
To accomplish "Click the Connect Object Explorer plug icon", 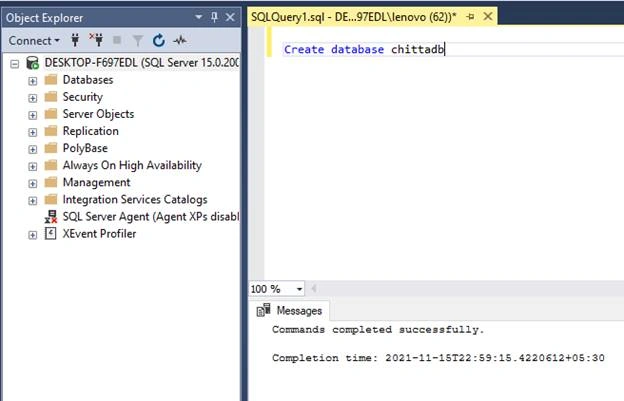I will point(75,40).
